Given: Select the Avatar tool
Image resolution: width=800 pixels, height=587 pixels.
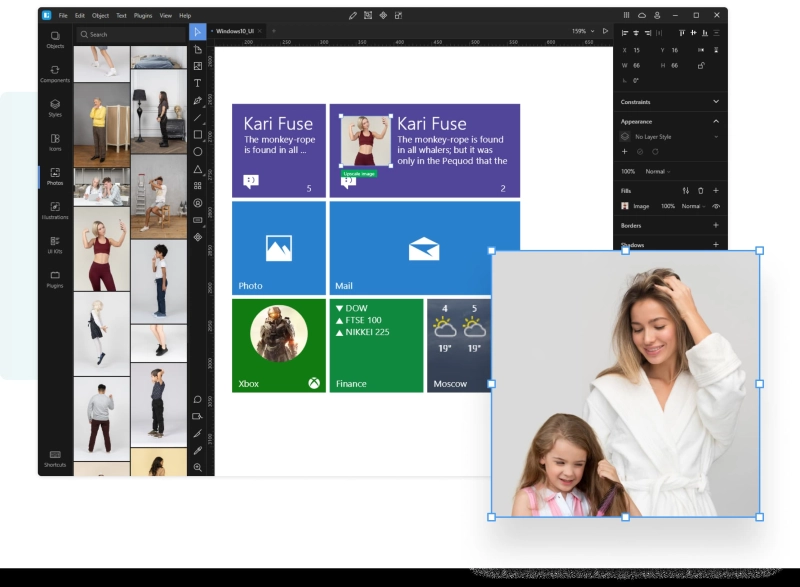Looking at the screenshot, I should 197,203.
